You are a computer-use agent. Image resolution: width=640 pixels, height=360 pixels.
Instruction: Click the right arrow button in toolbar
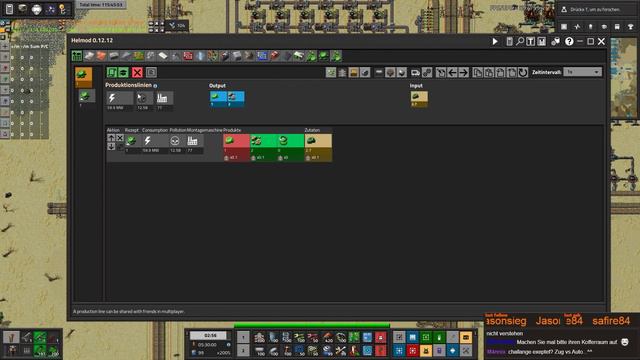coord(464,73)
